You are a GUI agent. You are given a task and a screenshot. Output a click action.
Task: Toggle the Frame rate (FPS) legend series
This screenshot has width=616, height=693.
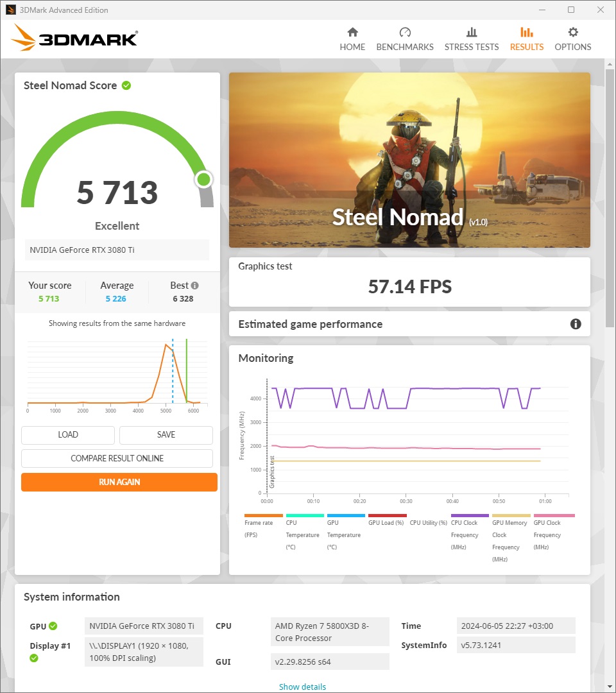coord(262,526)
